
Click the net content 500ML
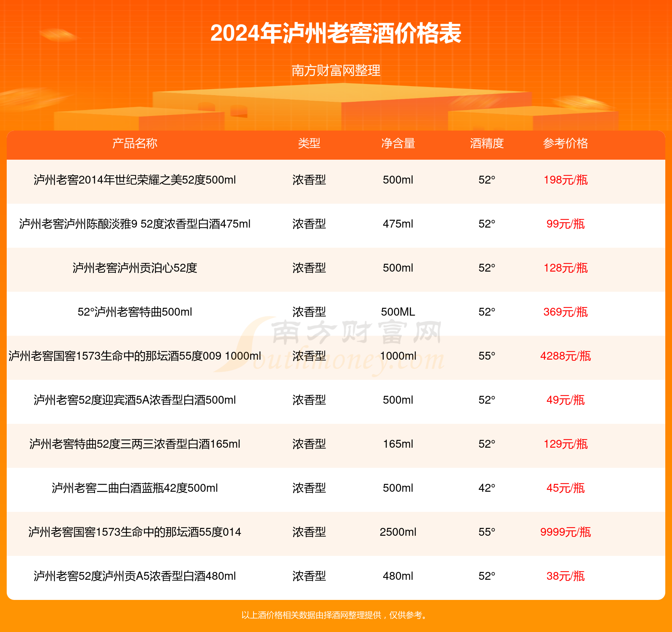398,312
